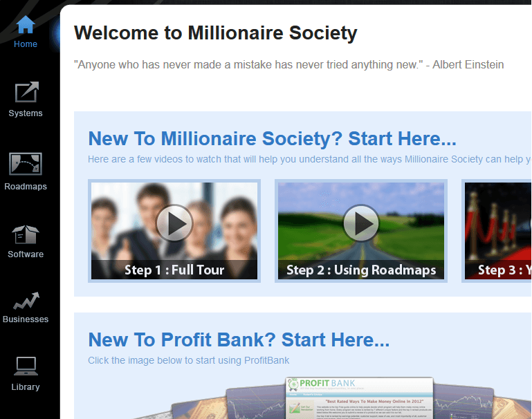Click the Step 2 : Using Roadmaps caption
Image resolution: width=532 pixels, height=419 pixels.
(361, 270)
